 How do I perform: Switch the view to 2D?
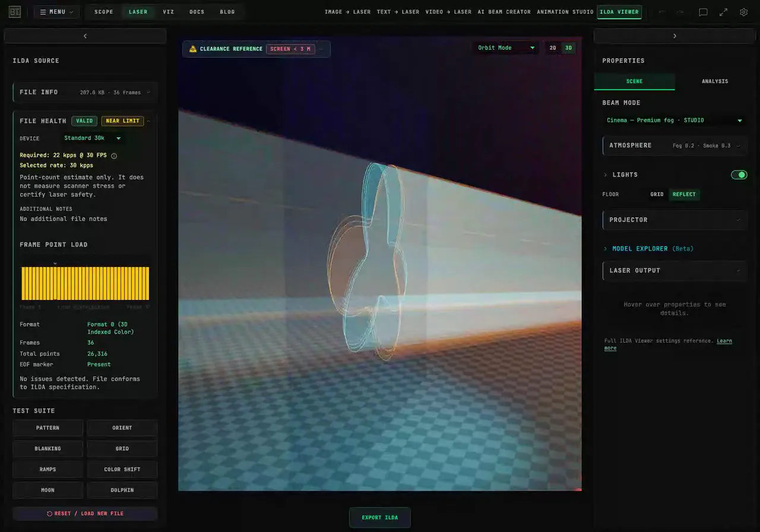[x=553, y=48]
